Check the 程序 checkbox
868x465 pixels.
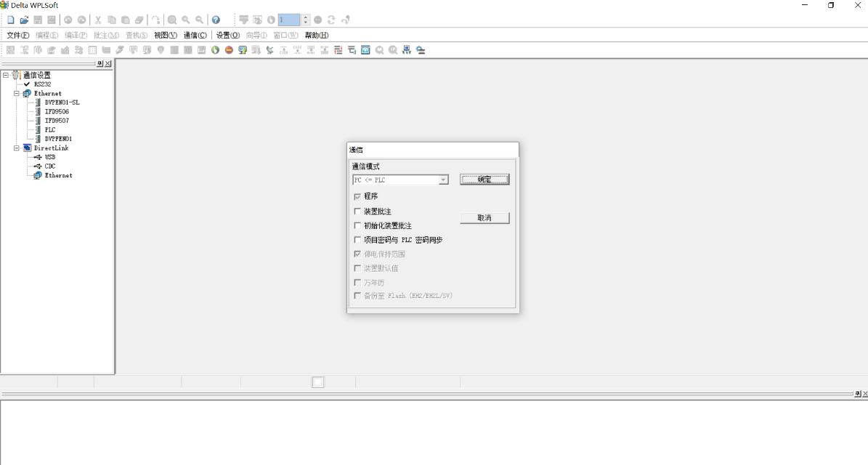pyautogui.click(x=357, y=196)
